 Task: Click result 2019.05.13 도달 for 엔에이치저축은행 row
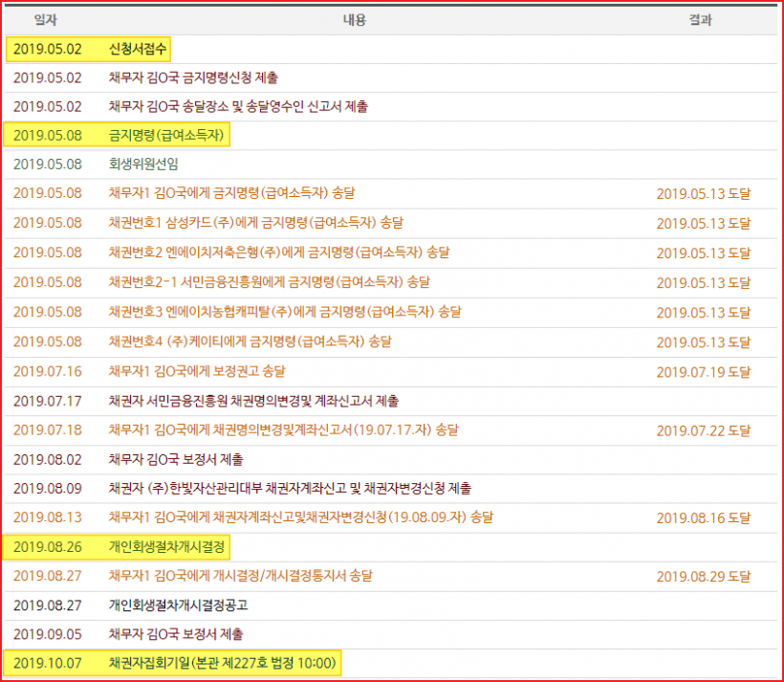703,253
